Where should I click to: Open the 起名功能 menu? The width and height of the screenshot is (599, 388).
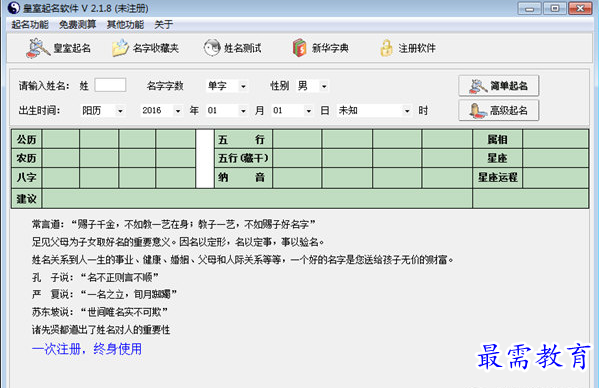[30, 25]
